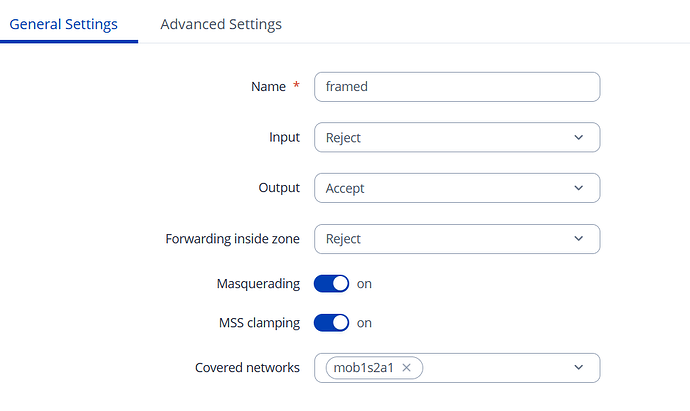Turn off the MSS clamping switch

[x=331, y=323]
